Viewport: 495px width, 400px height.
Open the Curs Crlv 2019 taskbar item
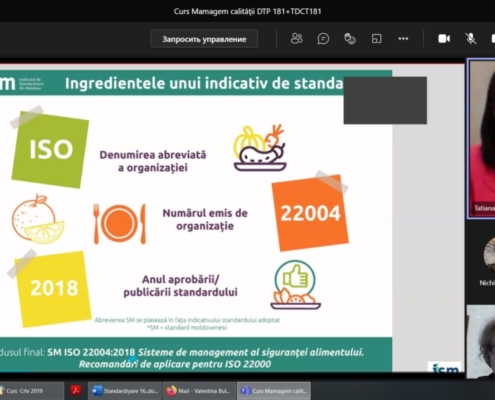(x=32, y=391)
